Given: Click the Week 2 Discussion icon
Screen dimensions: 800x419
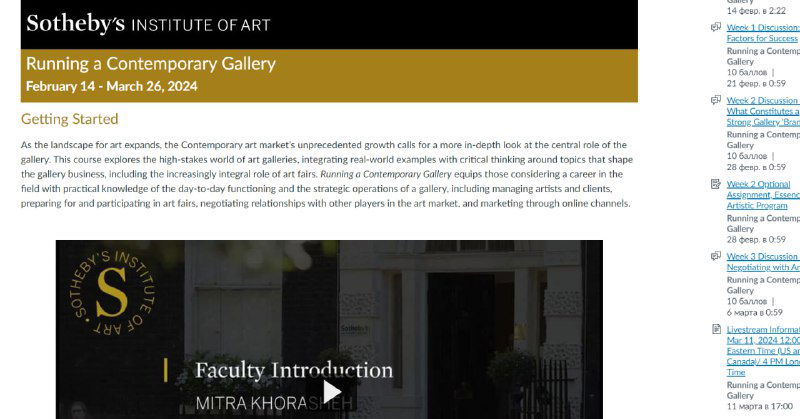Looking at the screenshot, I should pos(716,101).
